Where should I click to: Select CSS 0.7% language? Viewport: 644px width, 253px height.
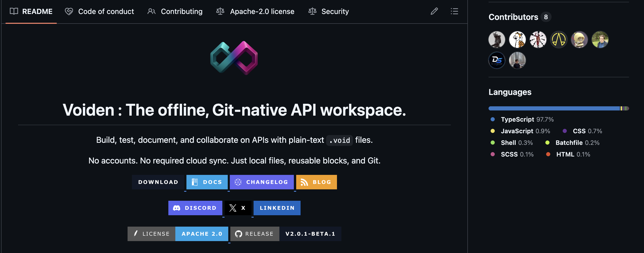click(x=582, y=131)
